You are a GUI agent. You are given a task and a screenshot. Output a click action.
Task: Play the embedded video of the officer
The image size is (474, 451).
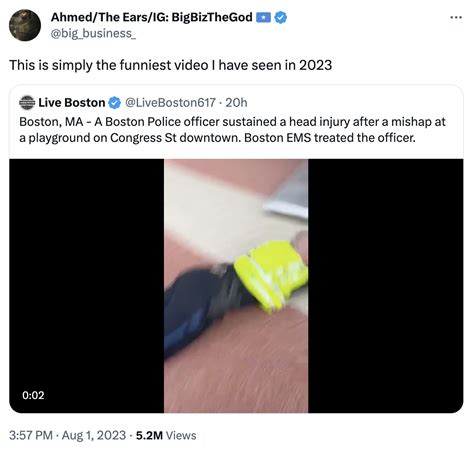point(236,286)
